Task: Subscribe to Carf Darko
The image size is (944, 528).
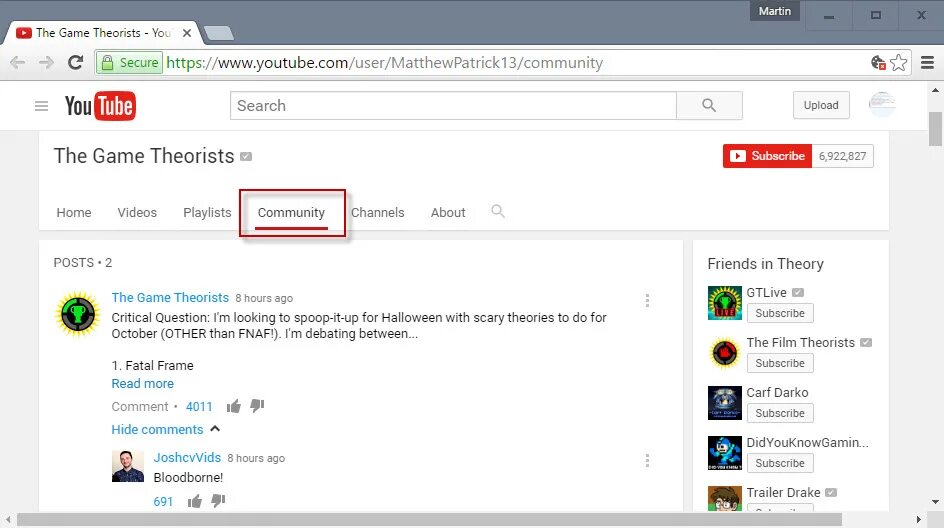Action: [x=780, y=413]
